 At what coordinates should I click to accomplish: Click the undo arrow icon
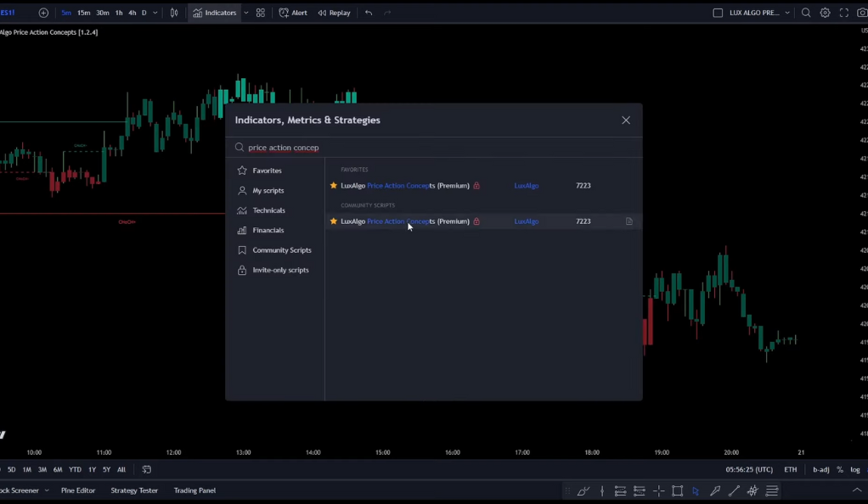pyautogui.click(x=369, y=13)
